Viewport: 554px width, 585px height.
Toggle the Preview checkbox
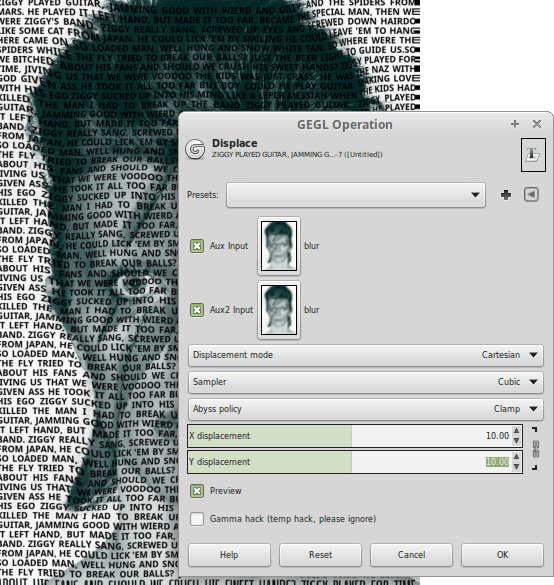(197, 491)
